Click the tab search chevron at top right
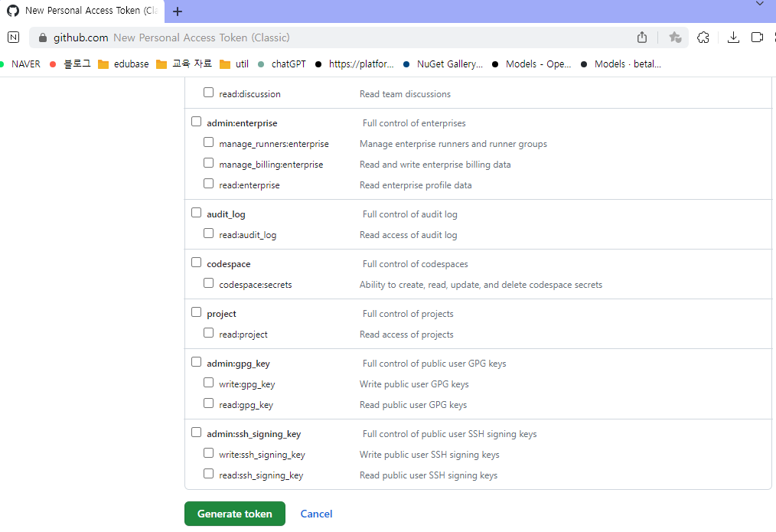Screen dimensions: 776x532 760,4
